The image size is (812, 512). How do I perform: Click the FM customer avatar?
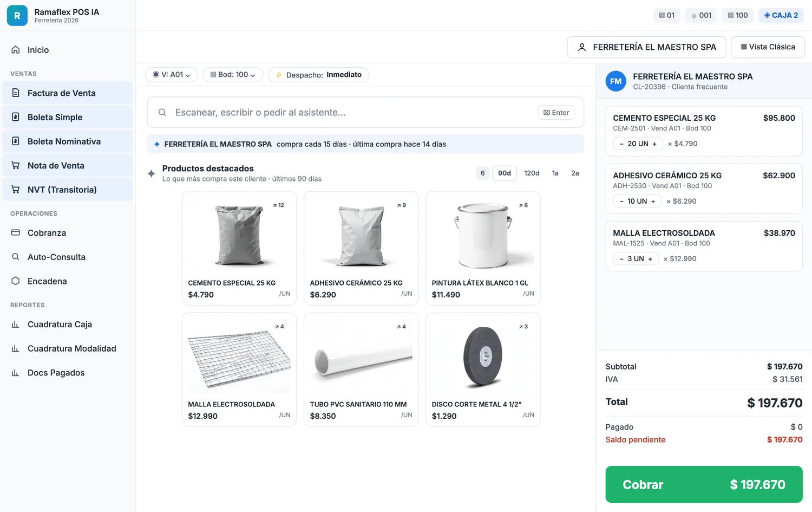pyautogui.click(x=615, y=81)
